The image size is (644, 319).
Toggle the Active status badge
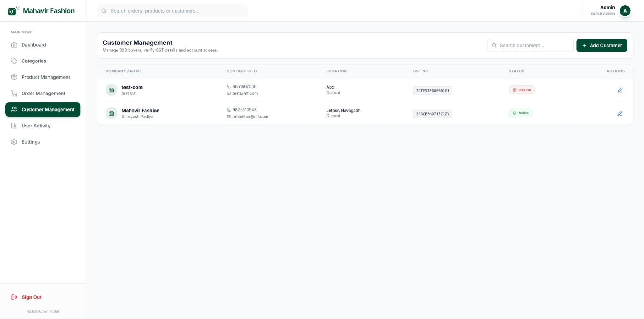pos(521,113)
